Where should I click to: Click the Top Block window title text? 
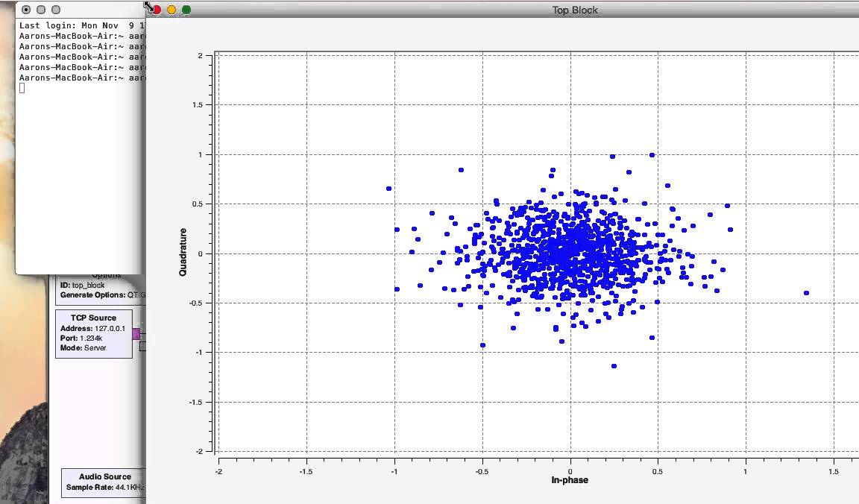pos(575,10)
